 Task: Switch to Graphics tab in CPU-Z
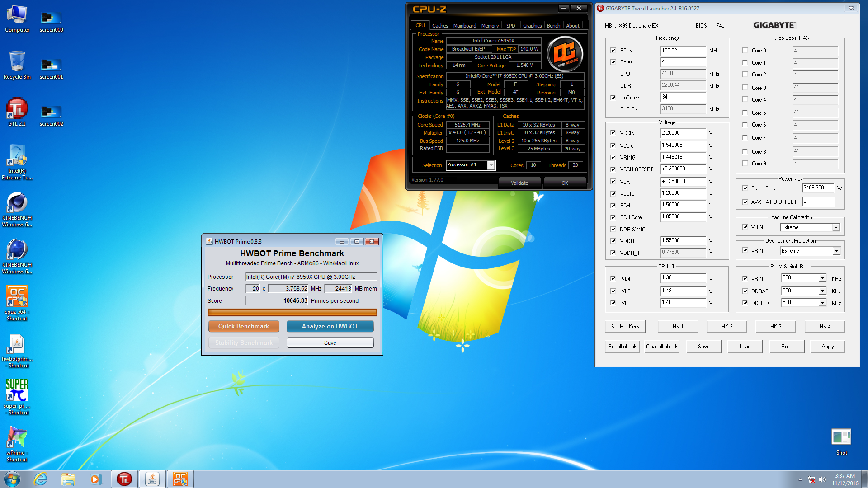[x=532, y=26]
